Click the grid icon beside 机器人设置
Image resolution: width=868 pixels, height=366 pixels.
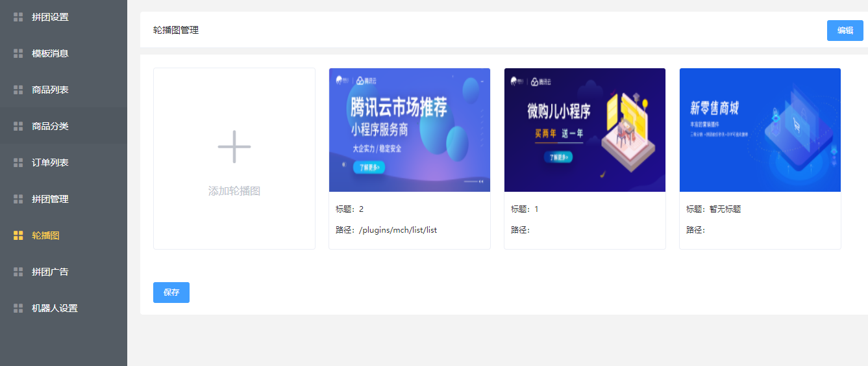click(18, 308)
